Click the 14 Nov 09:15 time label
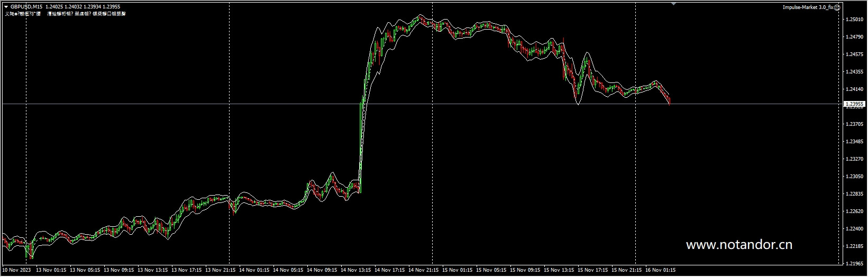The image size is (868, 277). pos(322,270)
